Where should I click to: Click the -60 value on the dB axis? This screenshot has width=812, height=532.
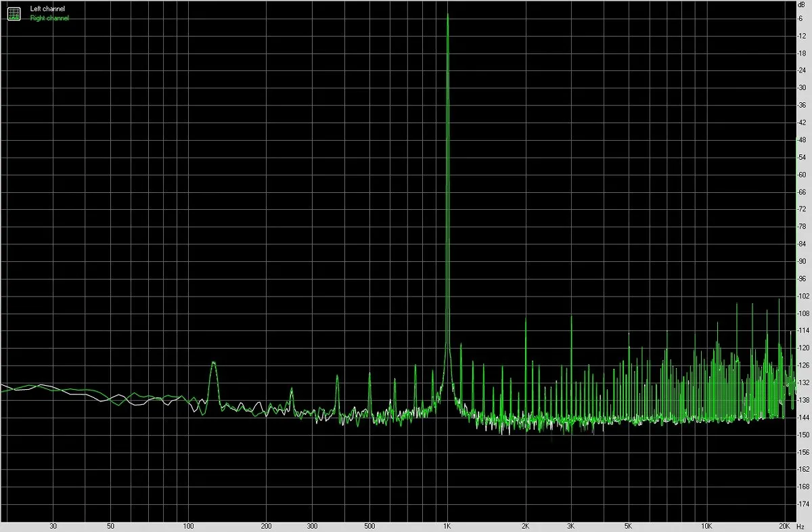[802, 175]
